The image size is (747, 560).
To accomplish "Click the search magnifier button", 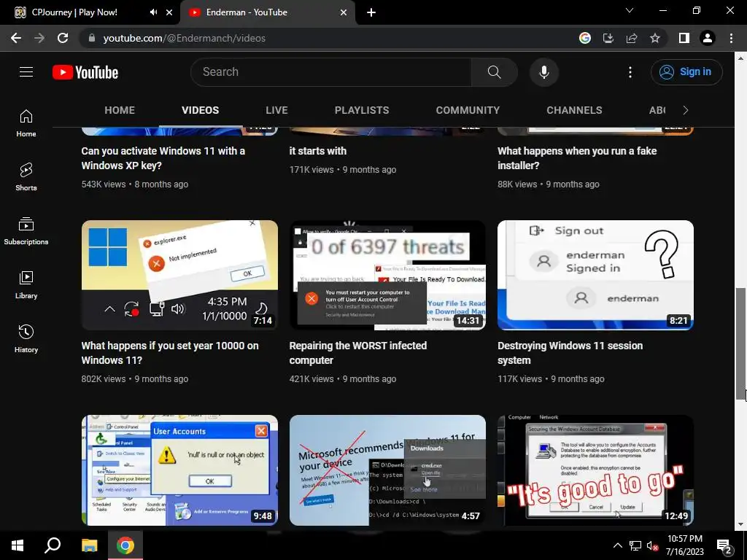I will click(494, 72).
